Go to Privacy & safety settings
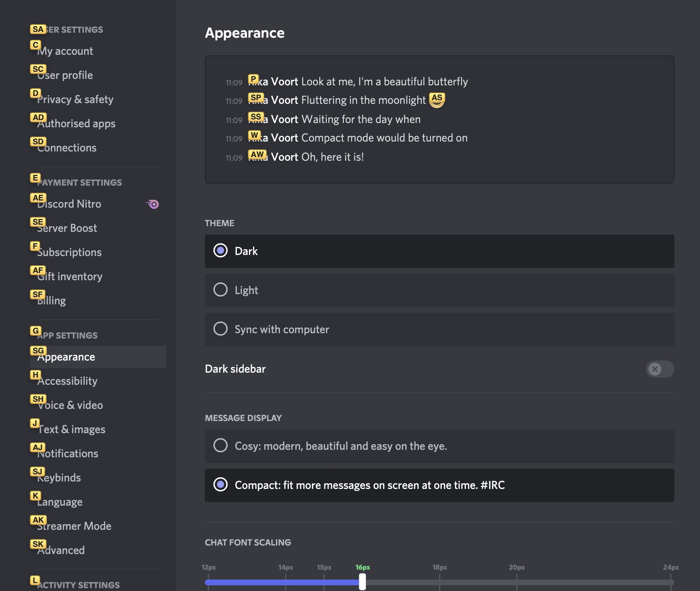This screenshot has height=591, width=700. [75, 100]
